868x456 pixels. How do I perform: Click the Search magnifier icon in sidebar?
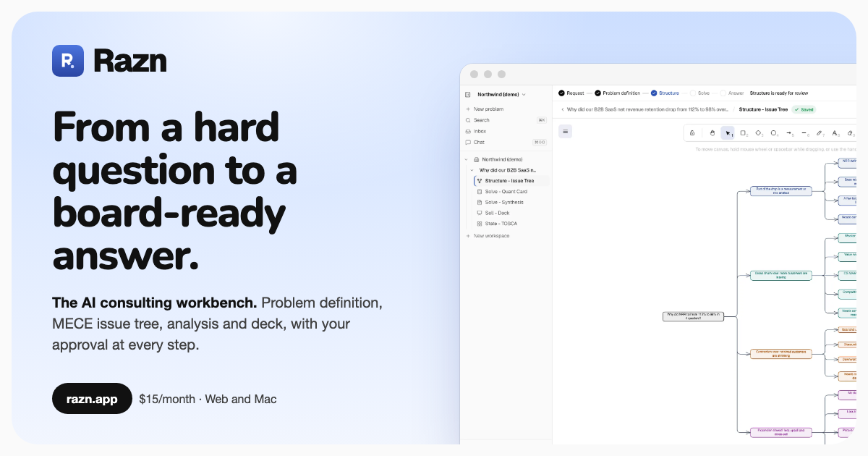click(x=468, y=120)
